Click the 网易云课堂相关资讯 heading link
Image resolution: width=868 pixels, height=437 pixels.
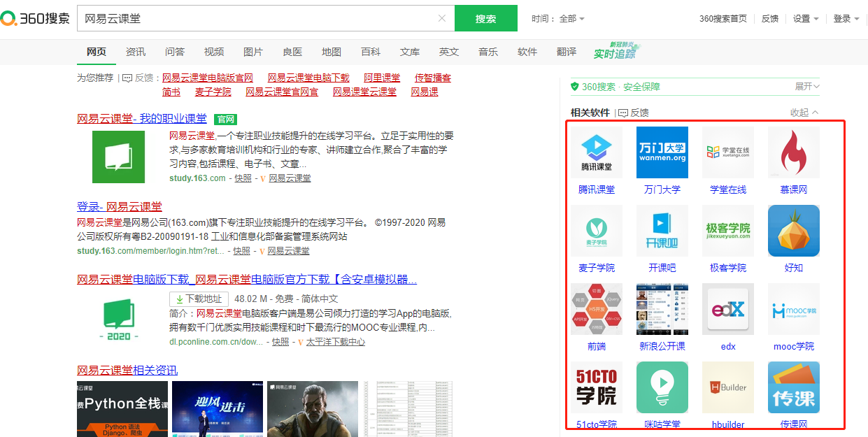(127, 370)
